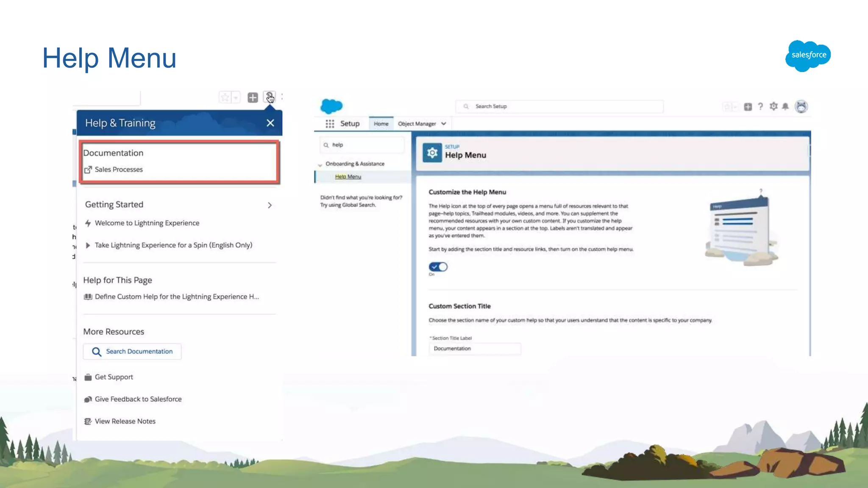Viewport: 868px width, 488px height.
Task: Open the Setup gear icon menu
Action: (x=773, y=106)
